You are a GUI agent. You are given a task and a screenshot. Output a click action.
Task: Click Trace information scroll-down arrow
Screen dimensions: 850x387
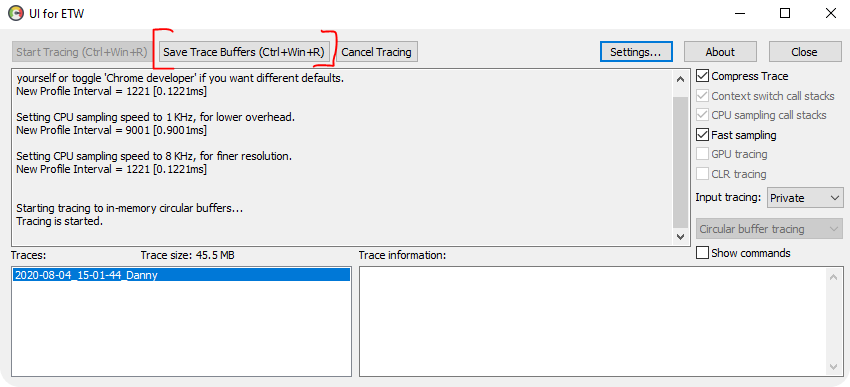[x=833, y=366]
